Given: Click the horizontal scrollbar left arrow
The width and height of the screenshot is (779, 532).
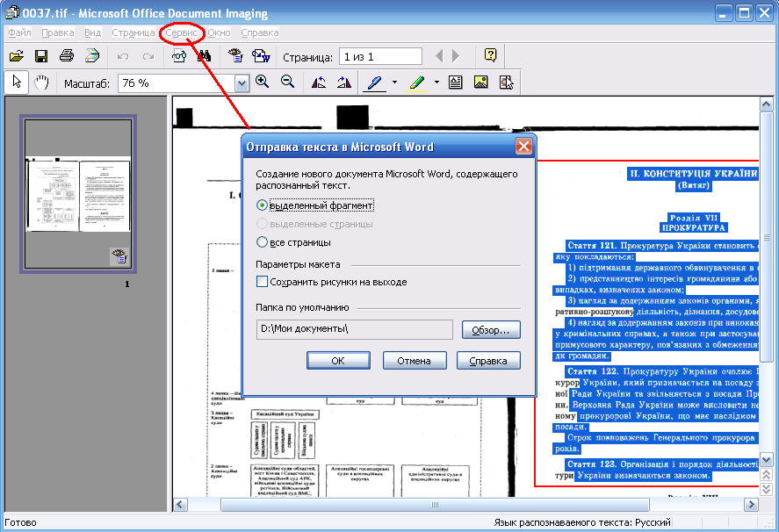Looking at the screenshot, I should click(x=180, y=505).
